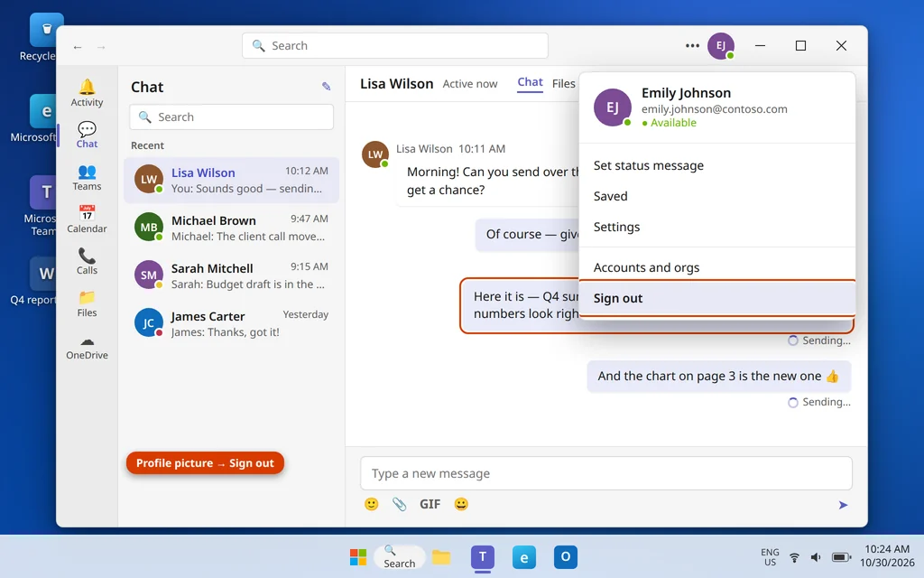Viewport: 924px width, 578px height.
Task: Select Accounts and orgs
Action: click(717, 267)
